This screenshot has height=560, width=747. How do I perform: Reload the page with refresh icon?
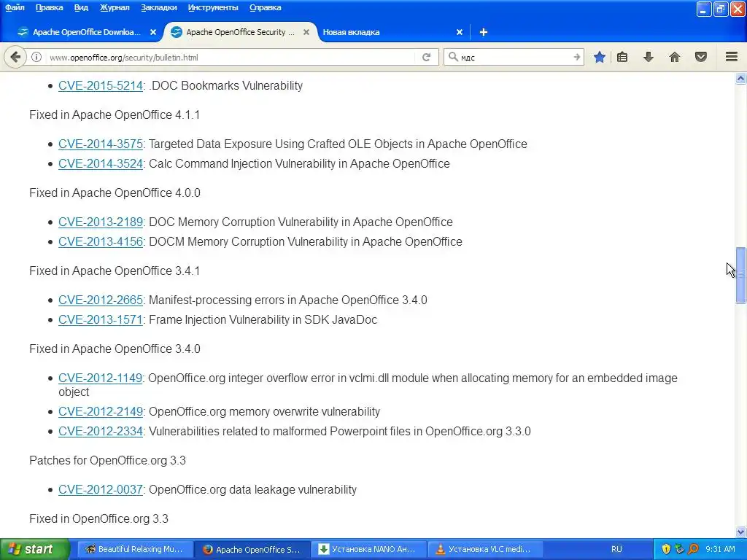pyautogui.click(x=426, y=57)
